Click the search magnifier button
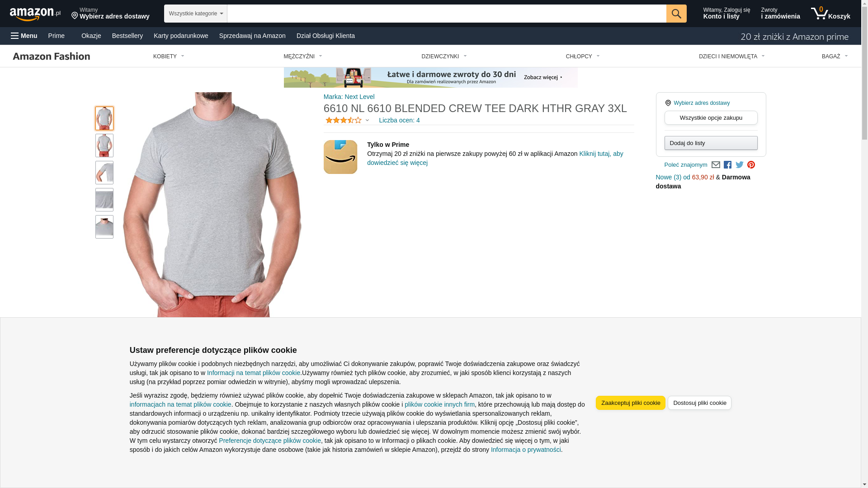The image size is (868, 488). [x=676, y=14]
